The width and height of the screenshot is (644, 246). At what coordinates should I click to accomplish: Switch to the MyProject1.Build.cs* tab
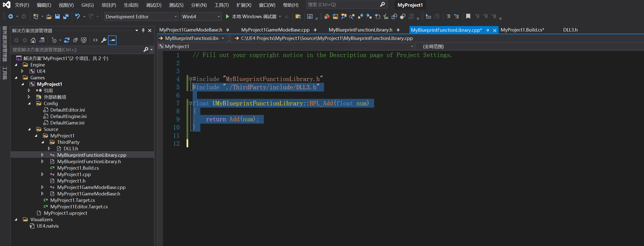[522, 30]
